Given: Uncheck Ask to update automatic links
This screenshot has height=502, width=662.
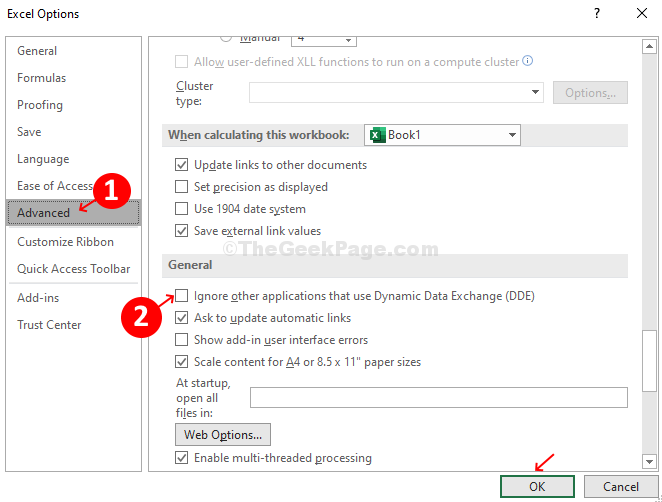Looking at the screenshot, I should coord(182,317).
